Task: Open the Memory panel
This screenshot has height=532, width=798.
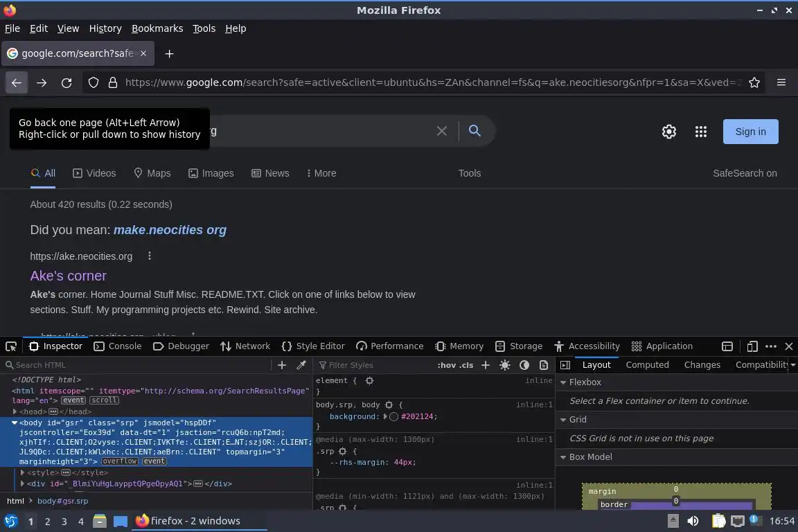Action: click(459, 346)
